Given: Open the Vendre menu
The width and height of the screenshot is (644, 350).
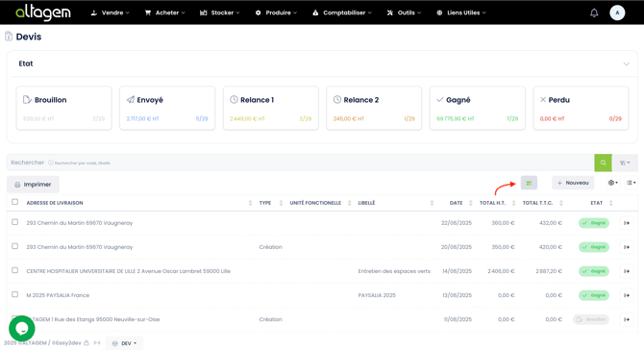Looking at the screenshot, I should coord(110,12).
